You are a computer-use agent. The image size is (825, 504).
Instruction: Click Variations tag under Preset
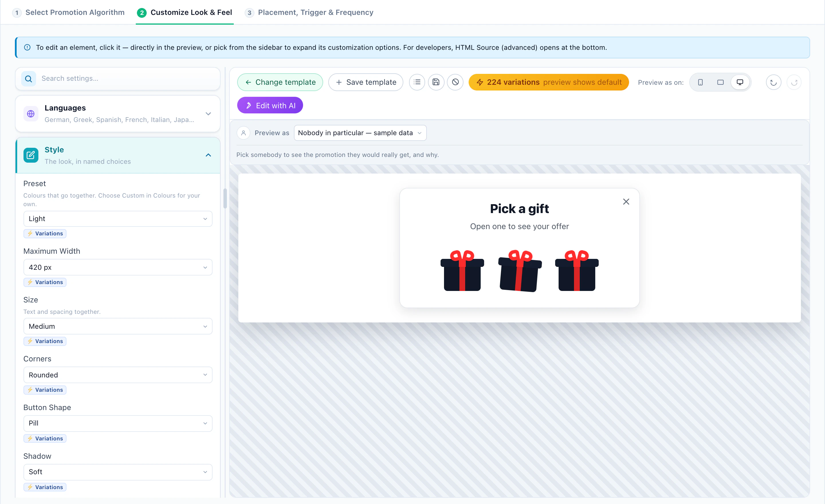[x=45, y=234]
